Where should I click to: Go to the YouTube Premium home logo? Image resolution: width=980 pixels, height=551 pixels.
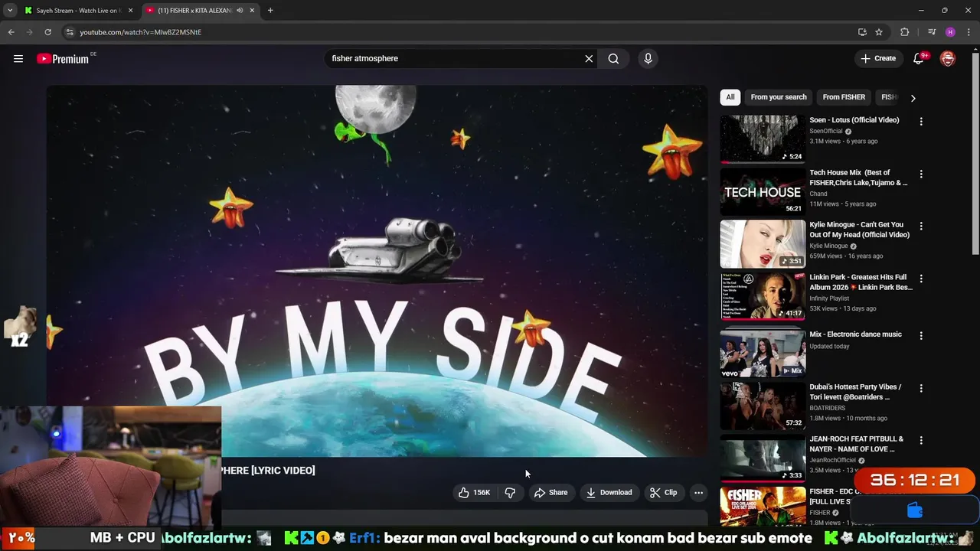point(63,59)
